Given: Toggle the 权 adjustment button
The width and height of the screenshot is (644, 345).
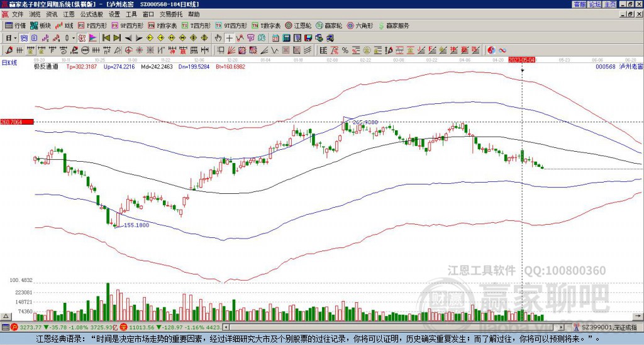Looking at the screenshot, I should point(82,38).
